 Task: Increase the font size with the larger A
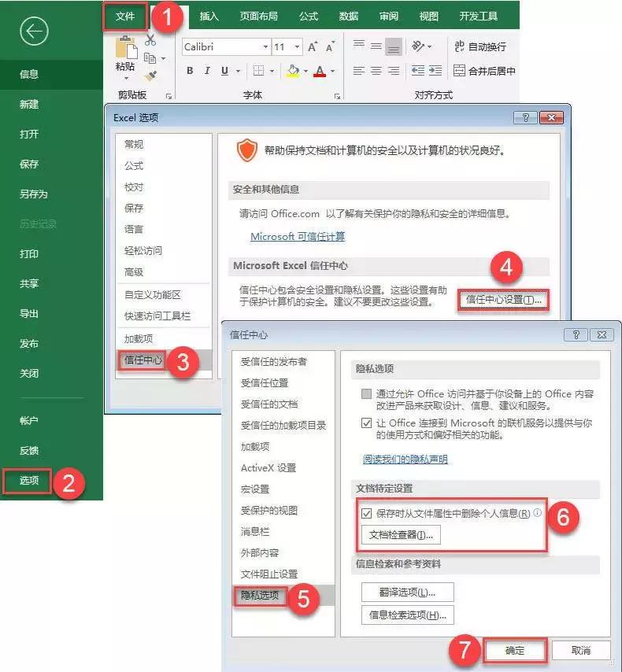pos(313,46)
